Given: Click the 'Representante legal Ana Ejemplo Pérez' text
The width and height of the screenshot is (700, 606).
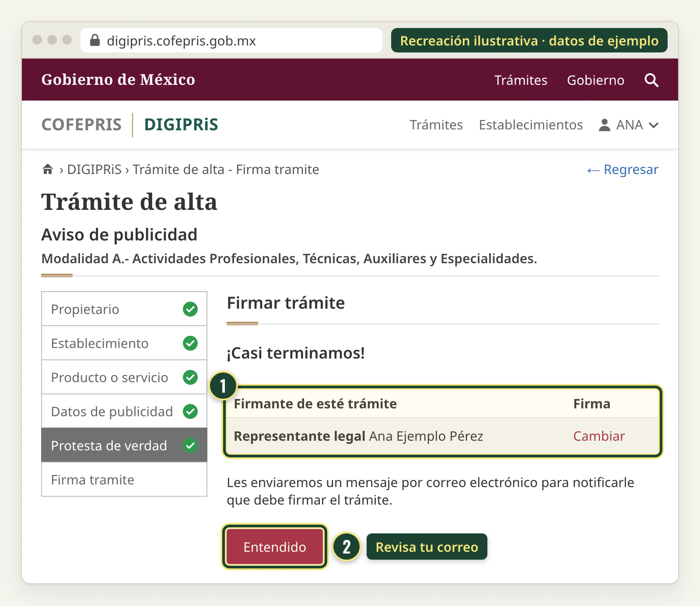Looking at the screenshot, I should click(x=358, y=436).
